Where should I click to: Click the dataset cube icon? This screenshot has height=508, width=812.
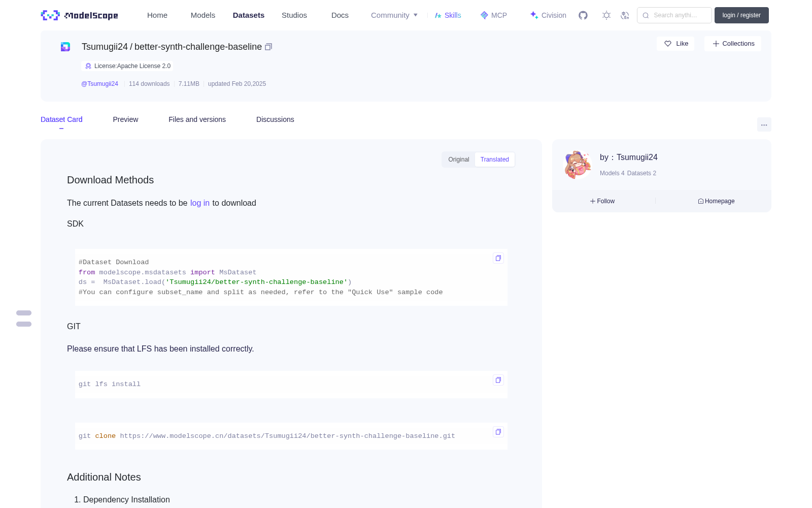pos(65,47)
